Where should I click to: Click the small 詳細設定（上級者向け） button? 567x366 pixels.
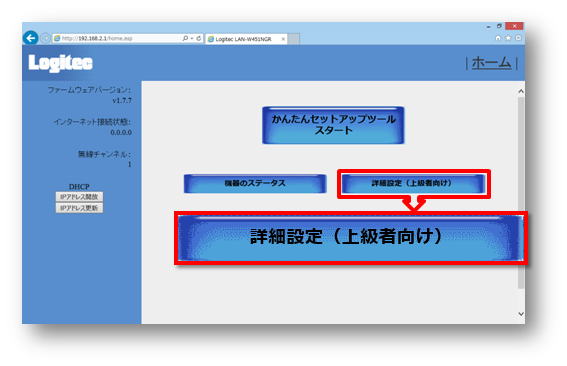413,183
